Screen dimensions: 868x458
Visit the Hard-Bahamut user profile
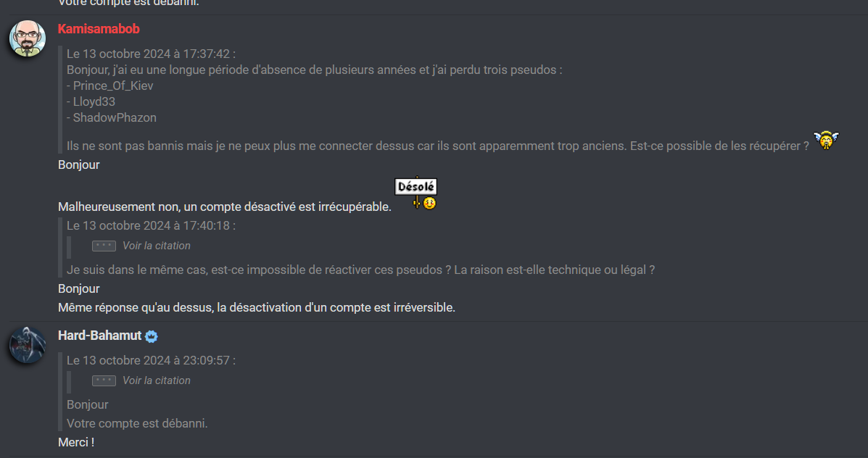pyautogui.click(x=99, y=336)
